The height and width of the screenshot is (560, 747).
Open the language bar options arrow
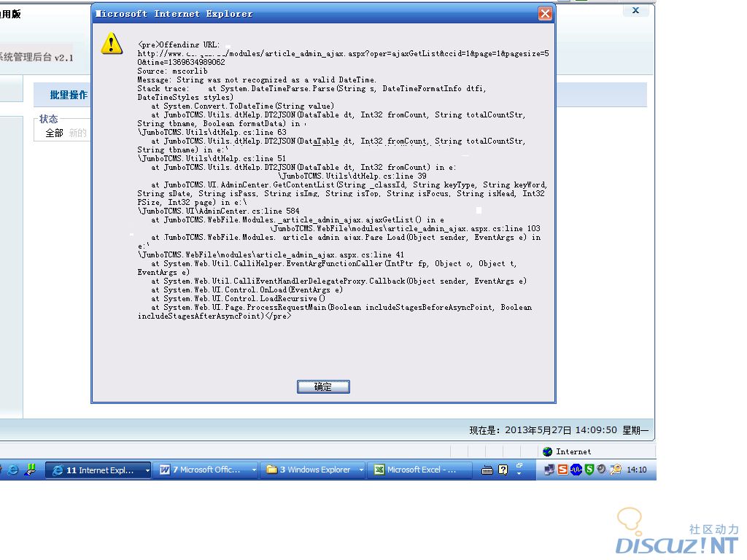(519, 474)
